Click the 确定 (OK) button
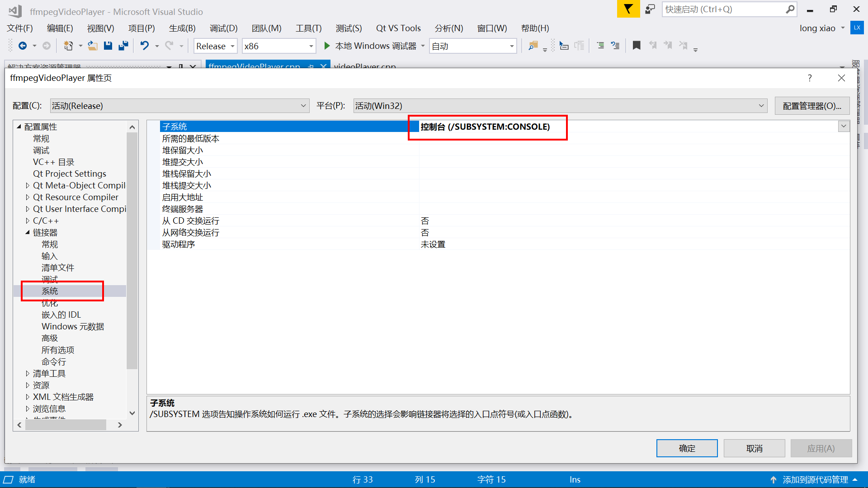Image resolution: width=868 pixels, height=488 pixels. pyautogui.click(x=686, y=448)
